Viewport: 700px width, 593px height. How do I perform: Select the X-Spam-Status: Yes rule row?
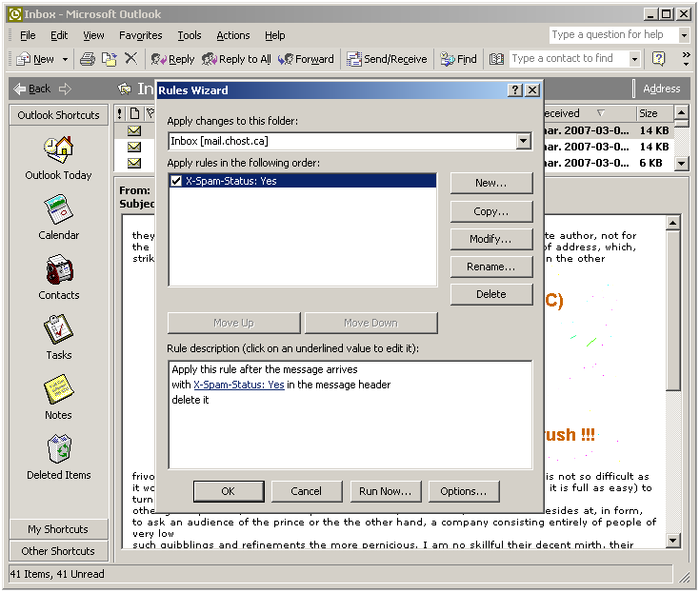[303, 181]
